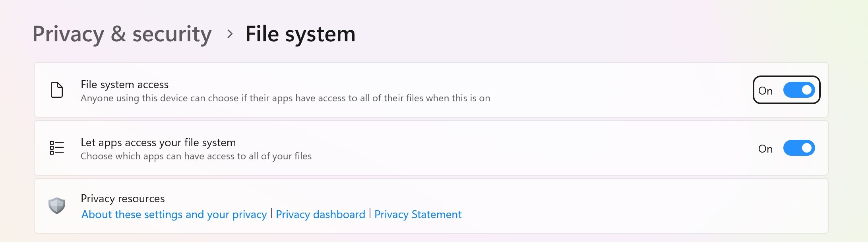This screenshot has height=242, width=868.
Task: Click the breadcrumb chevron arrow
Action: pyautogui.click(x=230, y=34)
